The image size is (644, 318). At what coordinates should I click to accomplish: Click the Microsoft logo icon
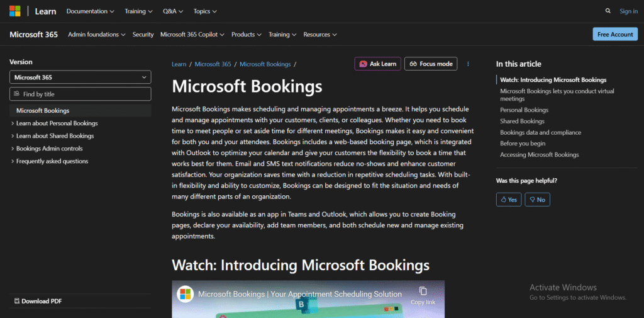[14, 11]
